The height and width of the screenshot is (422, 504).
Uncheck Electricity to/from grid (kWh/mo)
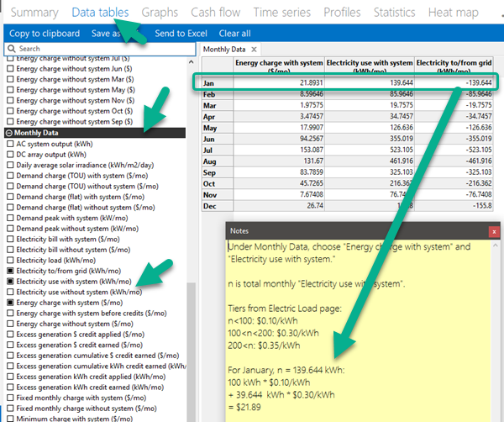[x=10, y=271]
